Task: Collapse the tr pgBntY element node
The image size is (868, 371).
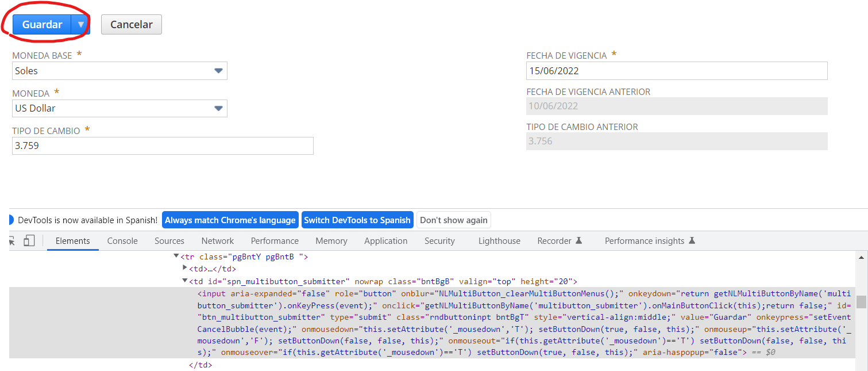Action: tap(176, 257)
